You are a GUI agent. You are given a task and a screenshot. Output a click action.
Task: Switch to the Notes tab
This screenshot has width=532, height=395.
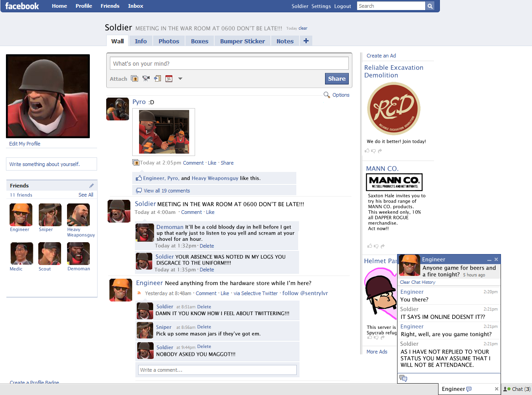click(285, 41)
